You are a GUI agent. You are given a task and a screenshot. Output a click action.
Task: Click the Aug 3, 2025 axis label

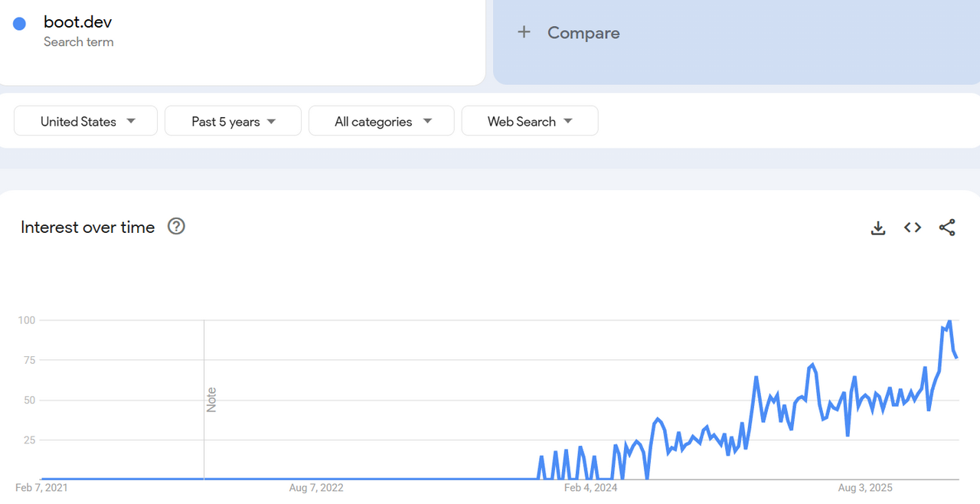(865, 488)
